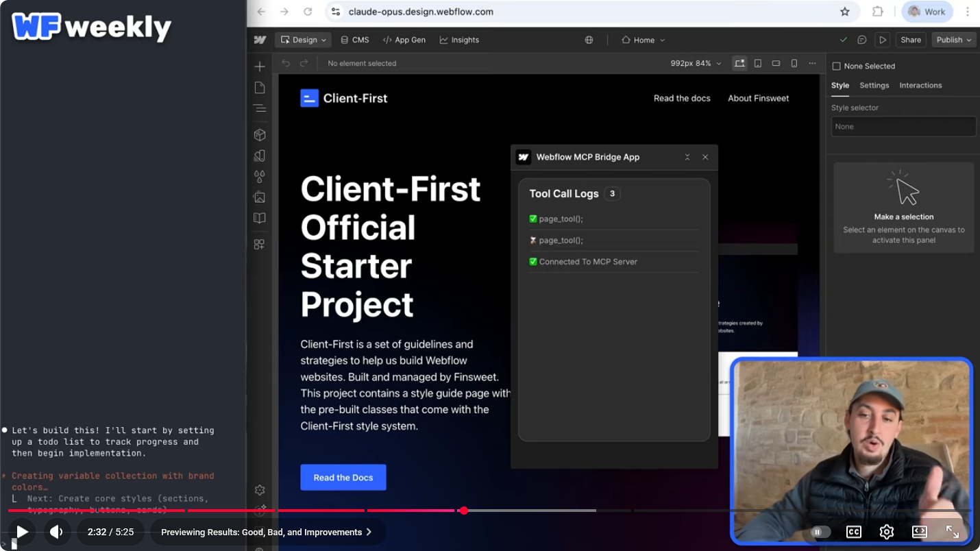View site information icon in address bar
The width and height of the screenshot is (980, 551).
click(x=335, y=12)
